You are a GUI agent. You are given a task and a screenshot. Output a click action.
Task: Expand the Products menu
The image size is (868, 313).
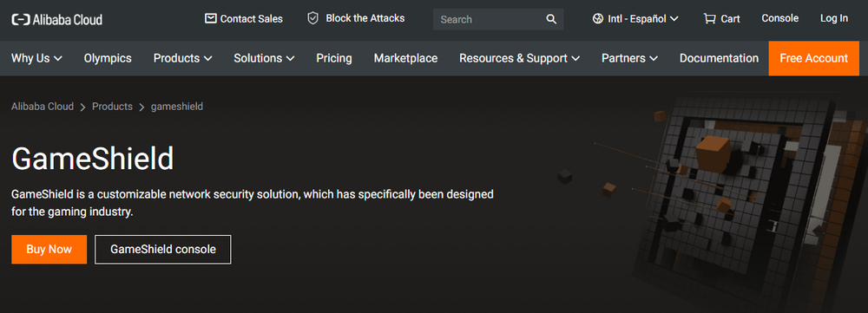click(182, 58)
